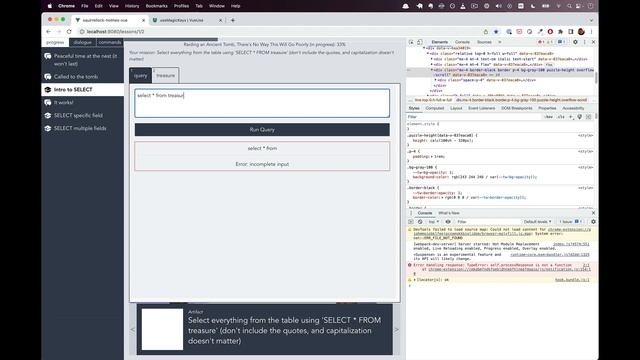Open the Event Listeners tab

coord(482,108)
